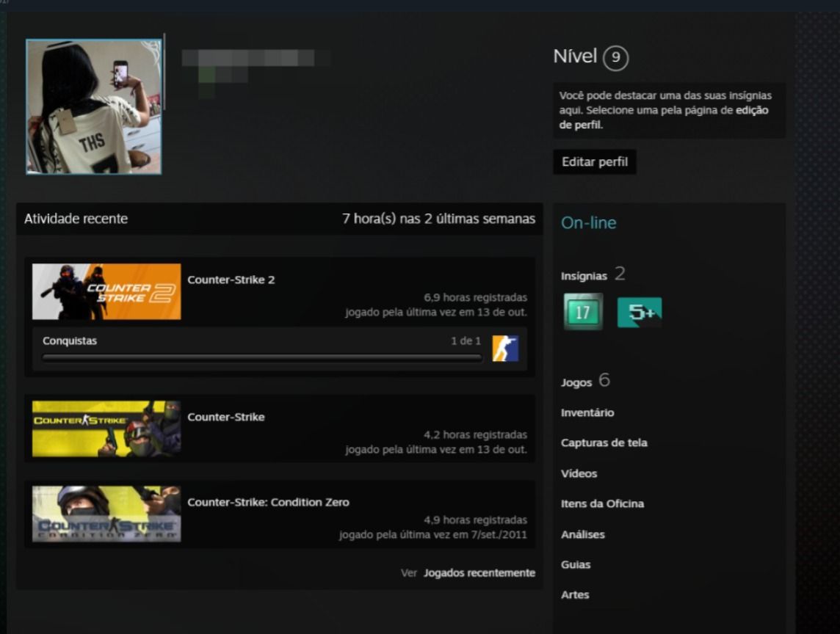Image resolution: width=840 pixels, height=634 pixels.
Task: Open the 17-year service badge
Action: pyautogui.click(x=583, y=312)
